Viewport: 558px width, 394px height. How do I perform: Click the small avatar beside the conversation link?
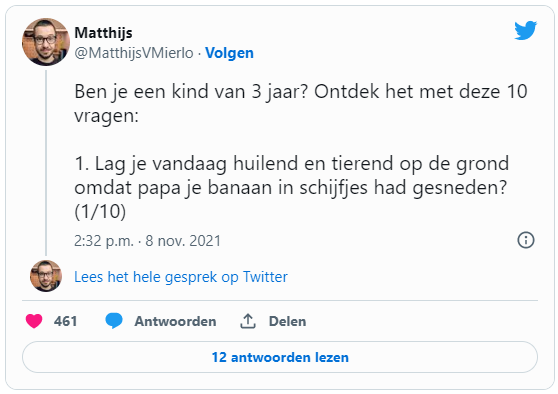pos(46,276)
